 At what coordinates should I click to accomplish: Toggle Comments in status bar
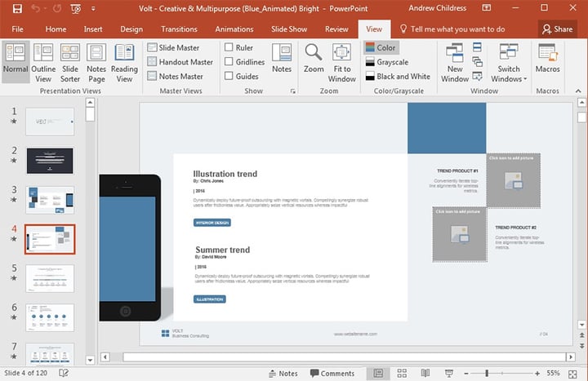tap(332, 374)
